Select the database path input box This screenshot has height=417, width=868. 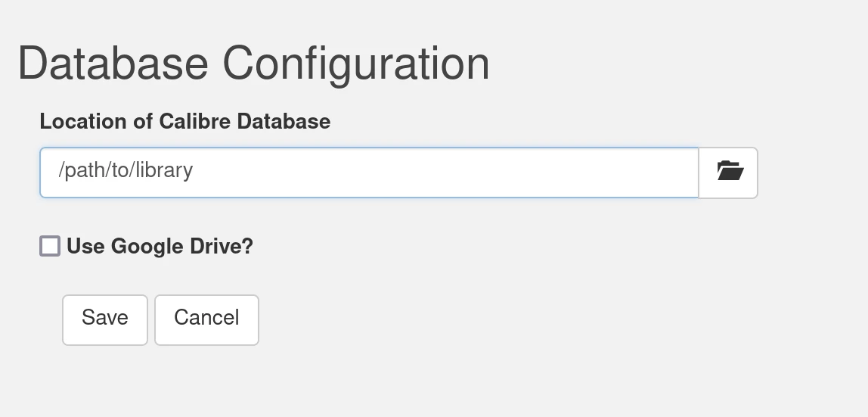[x=369, y=172]
